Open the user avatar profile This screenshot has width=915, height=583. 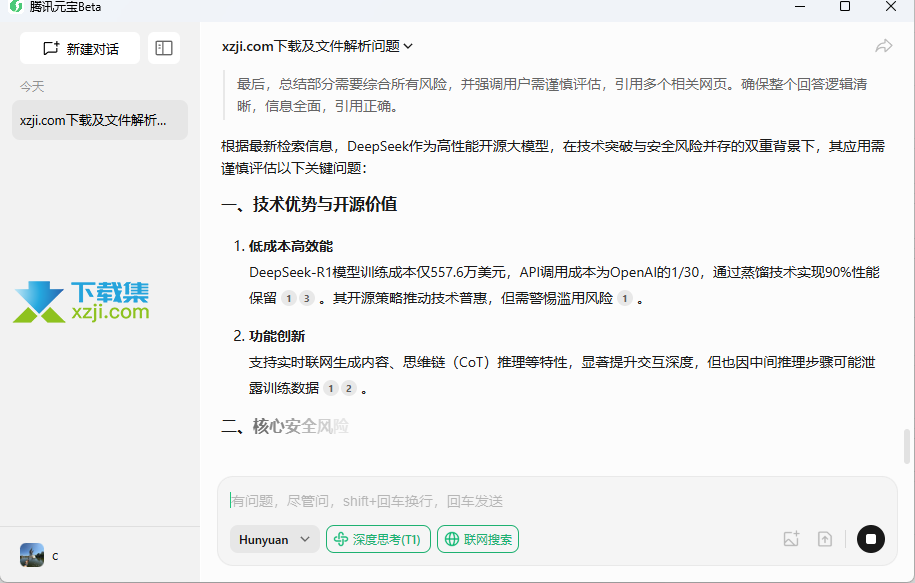tap(32, 556)
